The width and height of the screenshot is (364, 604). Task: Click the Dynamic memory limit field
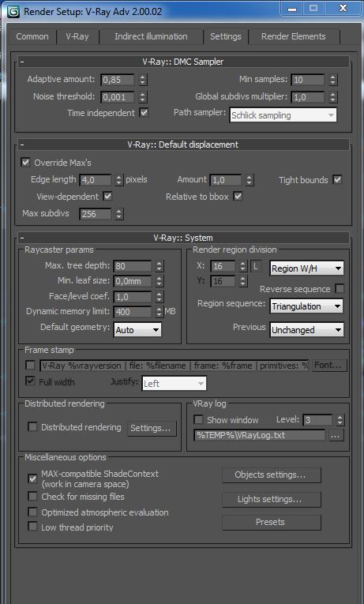[x=133, y=312]
